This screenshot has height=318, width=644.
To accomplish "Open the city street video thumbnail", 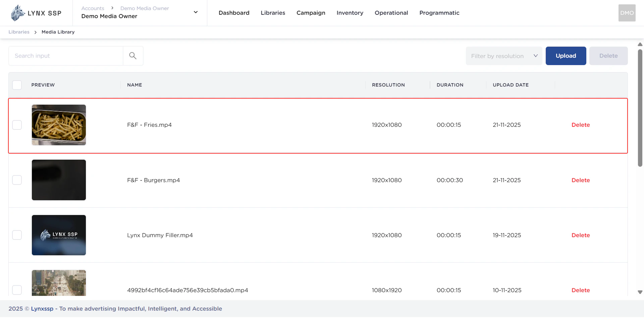I will pos(59,283).
